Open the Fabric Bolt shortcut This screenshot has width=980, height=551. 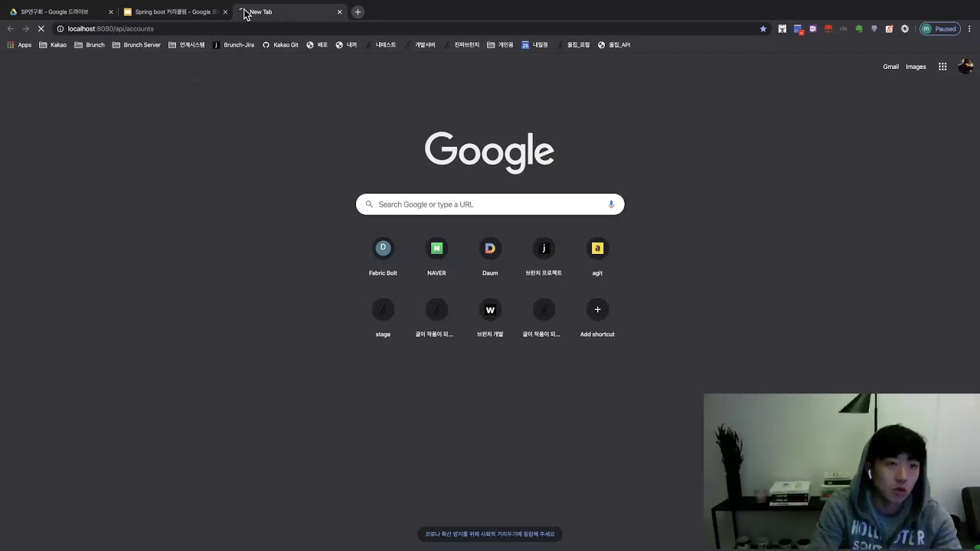(x=383, y=258)
